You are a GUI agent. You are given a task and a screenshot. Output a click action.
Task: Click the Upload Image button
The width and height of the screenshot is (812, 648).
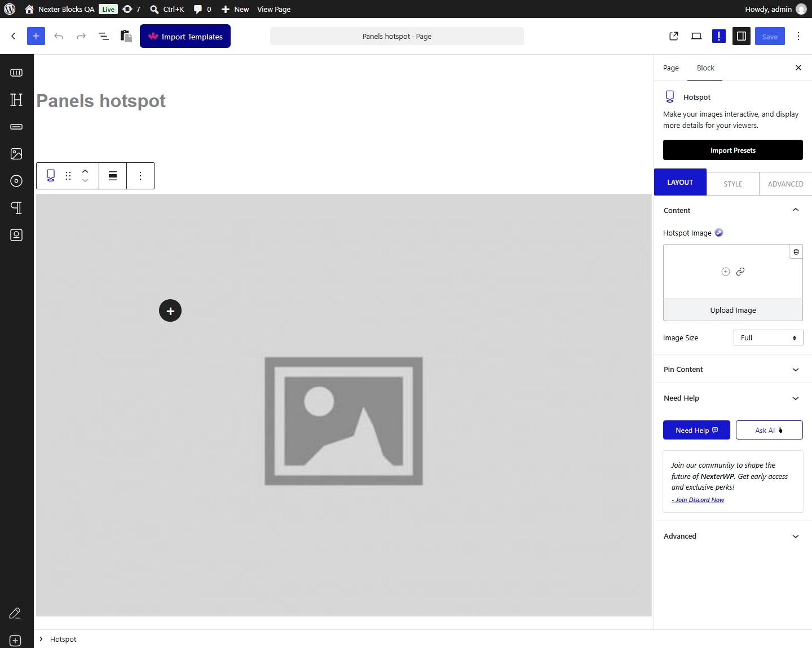tap(733, 310)
